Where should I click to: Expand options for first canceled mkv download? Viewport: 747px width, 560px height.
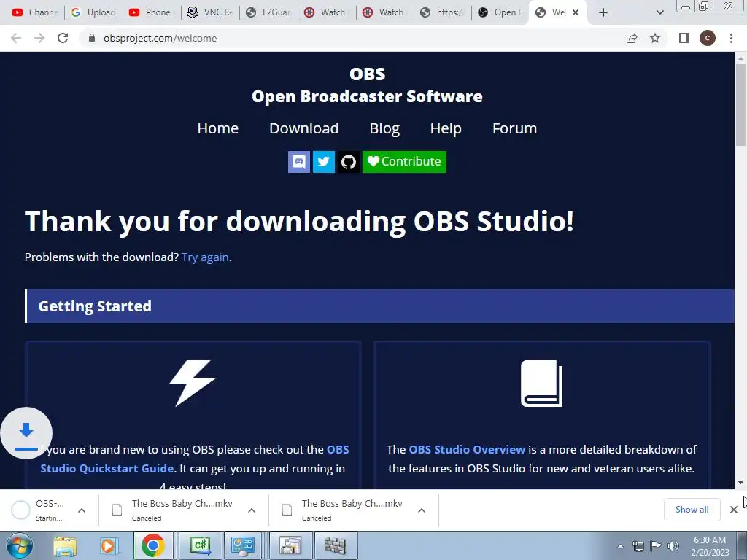[252, 510]
